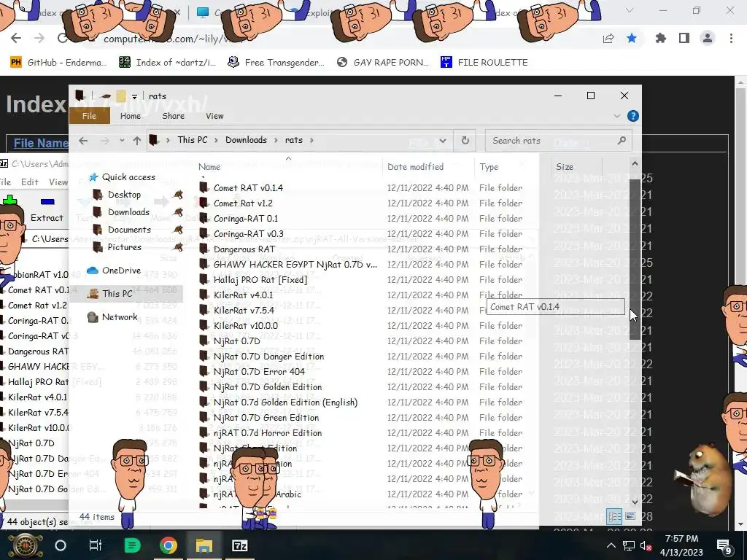Switch to details view in Explorer status bar

point(614,517)
